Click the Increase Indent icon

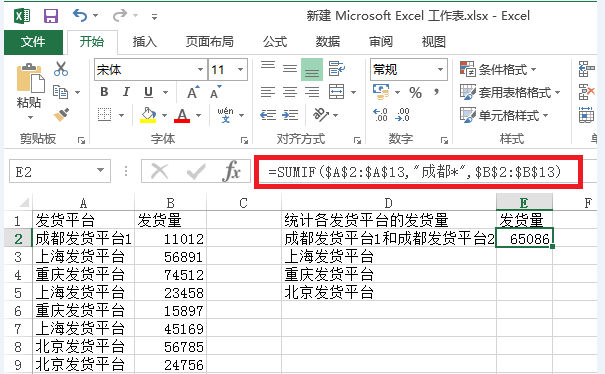tap(290, 115)
